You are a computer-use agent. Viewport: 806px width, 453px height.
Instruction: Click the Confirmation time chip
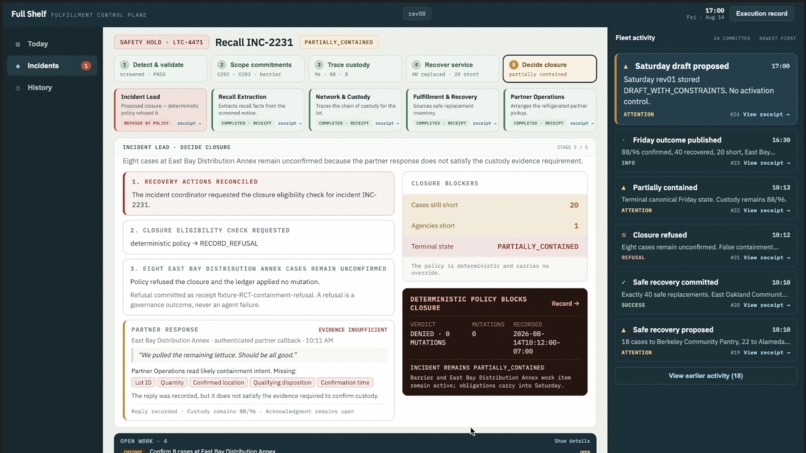click(x=345, y=383)
